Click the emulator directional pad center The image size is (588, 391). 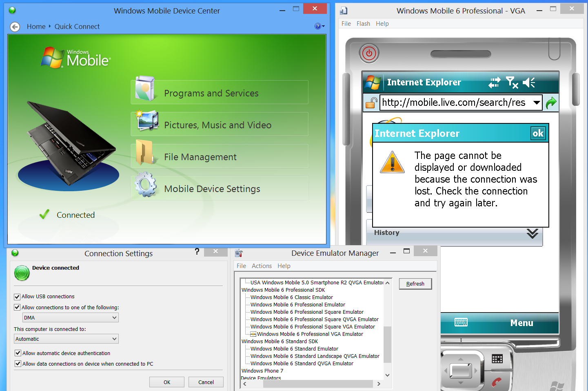[x=461, y=371]
